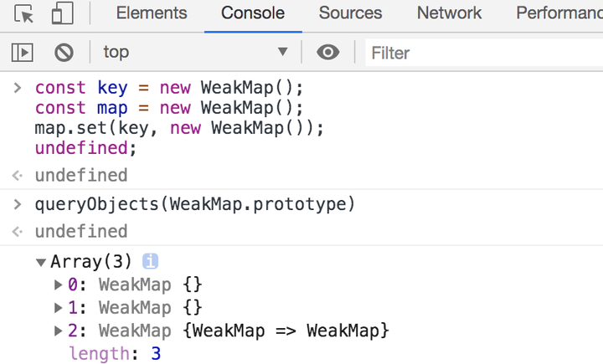Screen dimensions: 603x364
Task: Open the Performance tab
Action: (x=559, y=13)
